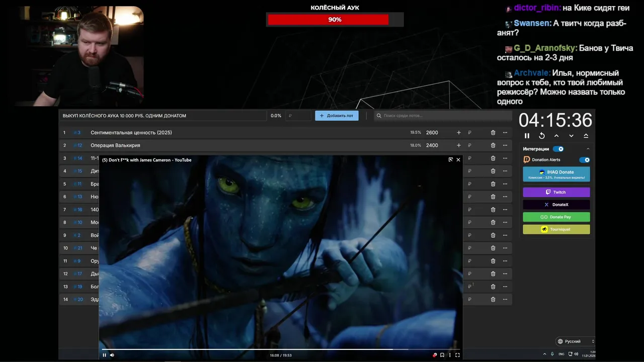Seek on the YouTube video progress bar

click(281, 349)
